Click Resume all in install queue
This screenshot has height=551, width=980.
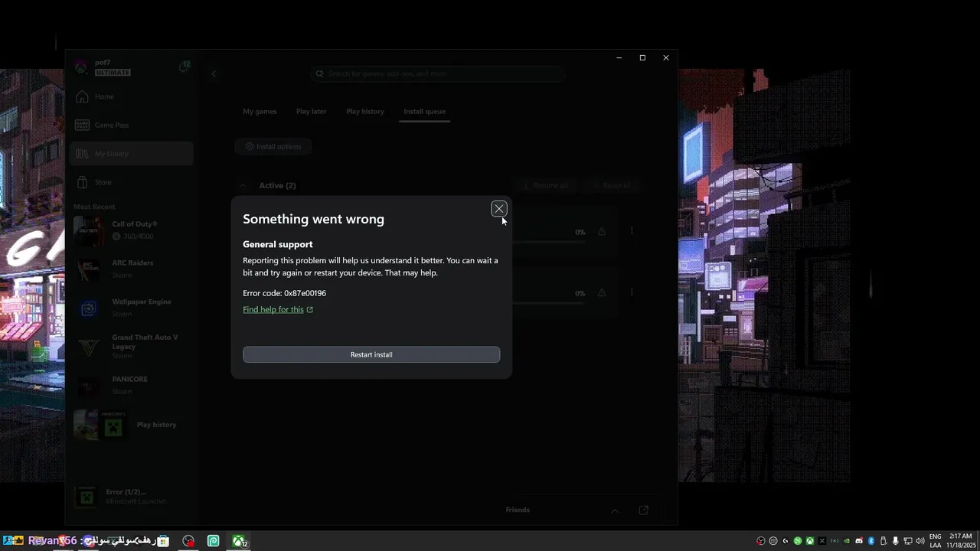coord(545,185)
